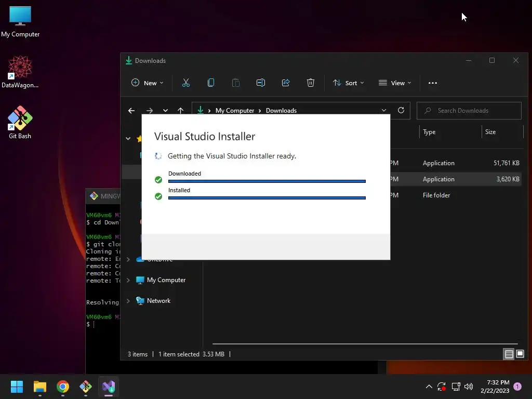Click the Downloads window title
Image resolution: width=532 pixels, height=399 pixels.
tap(150, 61)
